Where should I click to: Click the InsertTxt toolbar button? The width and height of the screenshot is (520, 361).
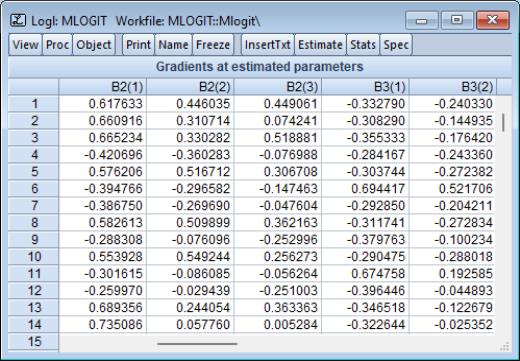[268, 44]
